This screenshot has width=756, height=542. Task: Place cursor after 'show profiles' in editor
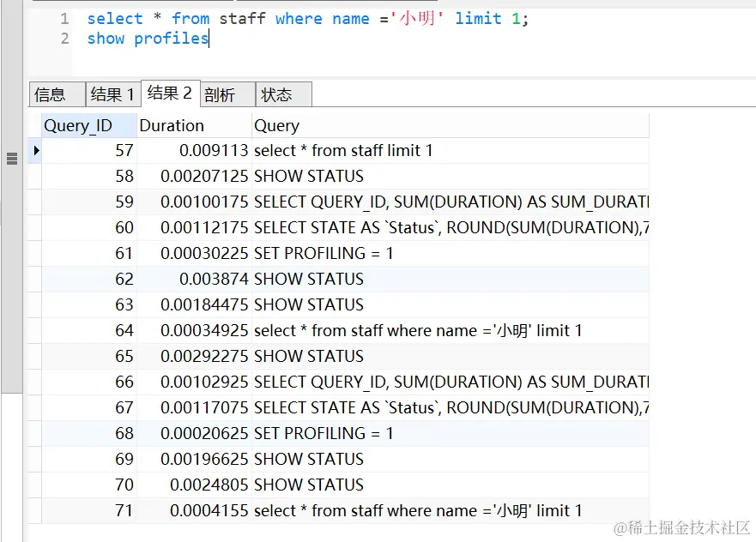point(209,38)
